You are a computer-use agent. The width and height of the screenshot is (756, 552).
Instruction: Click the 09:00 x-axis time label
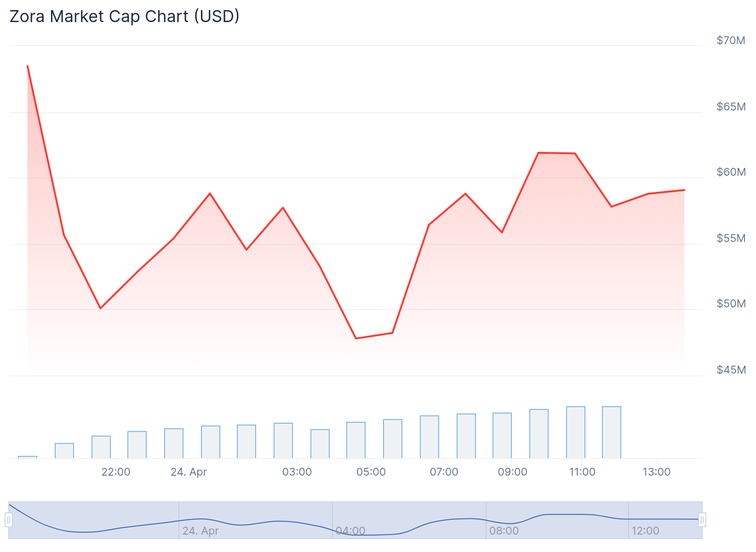point(512,472)
